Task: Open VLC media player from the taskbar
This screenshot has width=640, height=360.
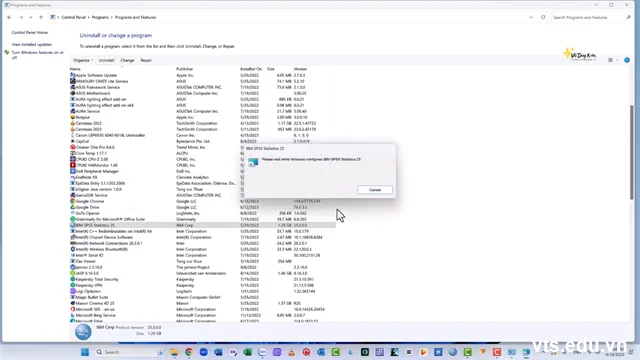Action: click(x=291, y=352)
